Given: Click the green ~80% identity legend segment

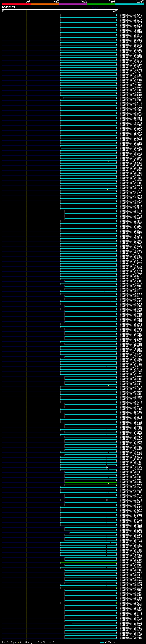Looking at the screenshot, I should [x=101, y=4].
